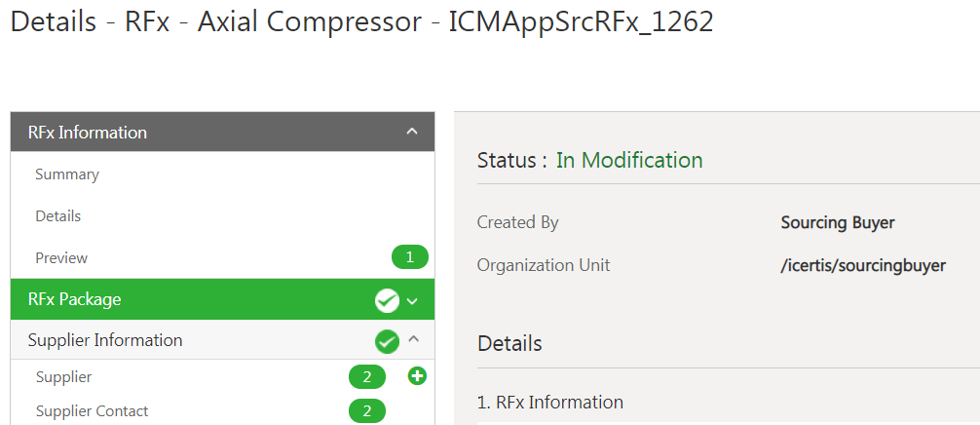
Task: Open the Summary item
Action: [x=67, y=174]
